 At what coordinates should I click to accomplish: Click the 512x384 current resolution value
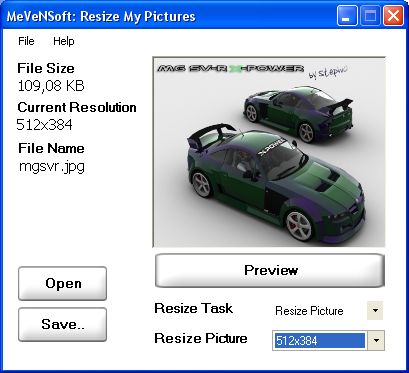[45, 125]
